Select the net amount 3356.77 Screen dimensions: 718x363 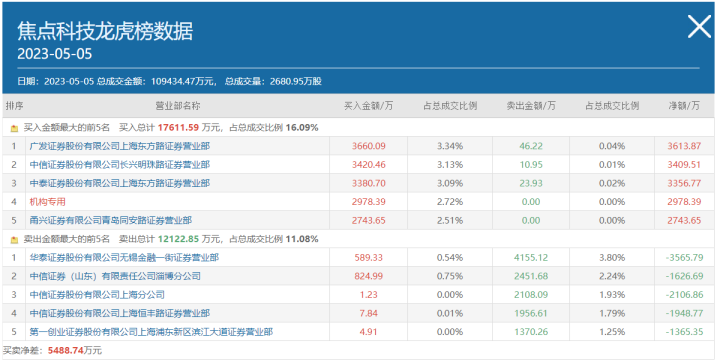point(684,183)
